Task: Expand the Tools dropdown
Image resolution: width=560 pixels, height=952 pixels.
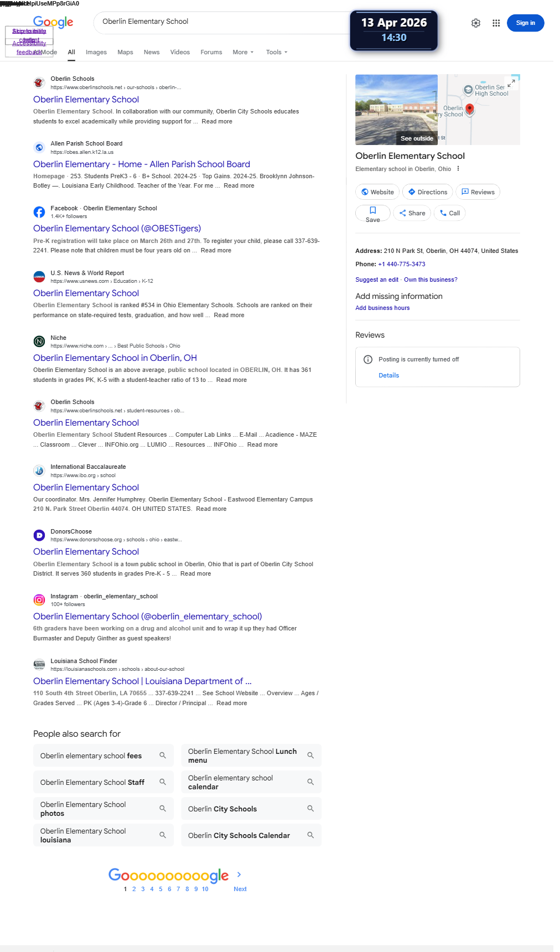Action: tap(277, 52)
